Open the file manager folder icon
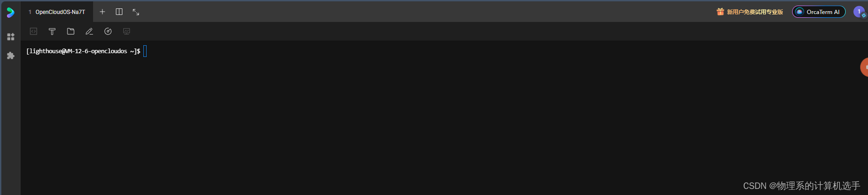Image resolution: width=868 pixels, height=195 pixels. coord(71,31)
